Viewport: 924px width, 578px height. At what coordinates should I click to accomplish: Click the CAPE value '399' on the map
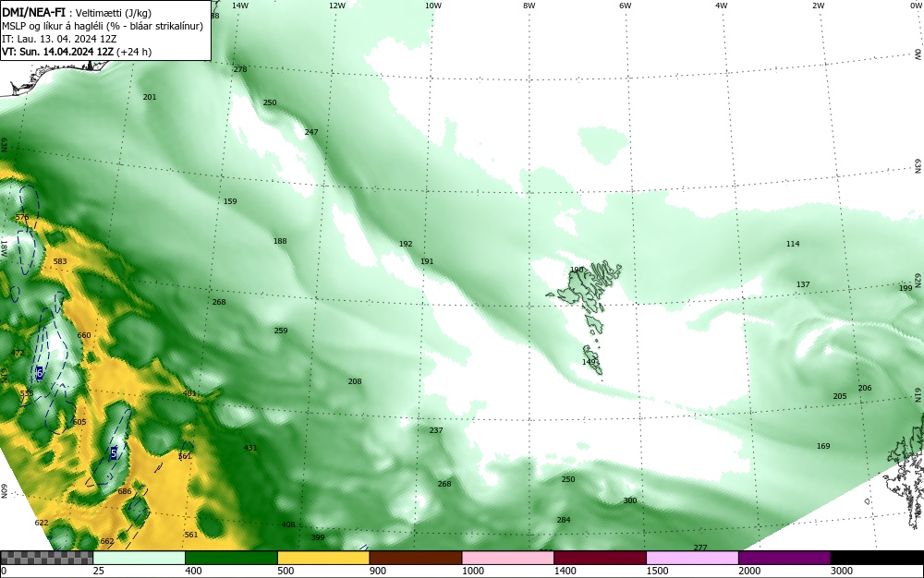318,537
